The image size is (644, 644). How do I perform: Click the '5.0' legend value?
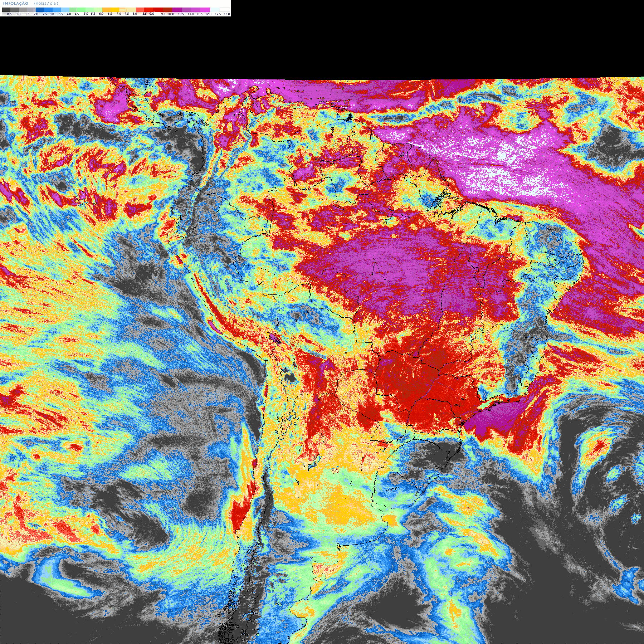tap(86, 14)
